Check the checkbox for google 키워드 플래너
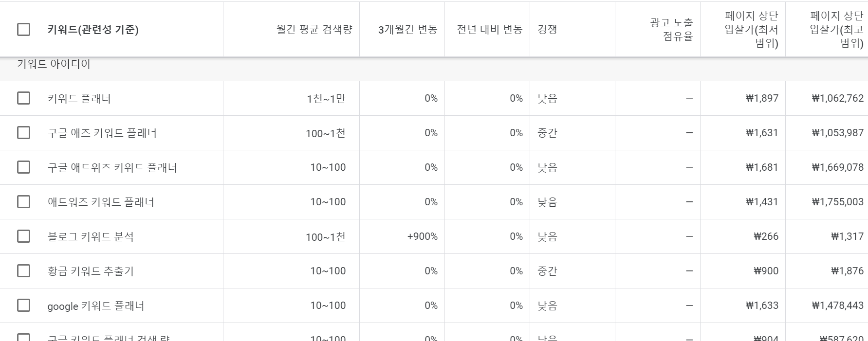The width and height of the screenshot is (868, 341). pos(23,305)
